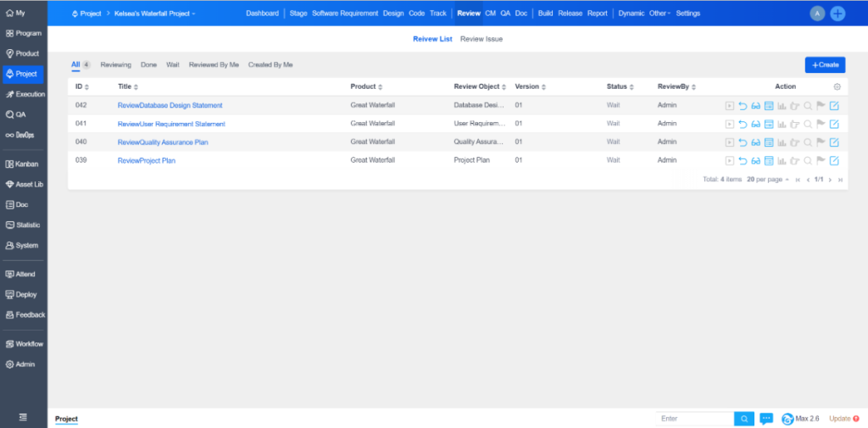Click the glasses review icon for ID 042
The image size is (868, 428).
[x=755, y=106]
